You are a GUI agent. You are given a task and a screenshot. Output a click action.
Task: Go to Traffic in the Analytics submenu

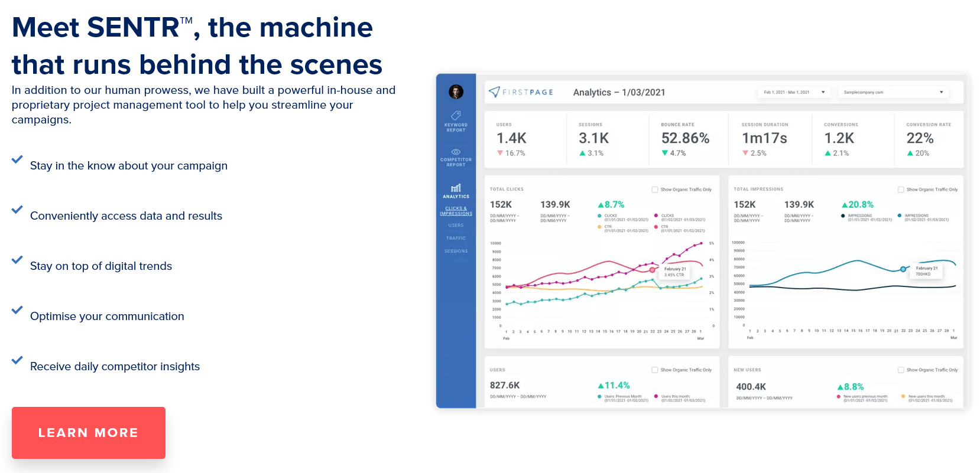(456, 238)
